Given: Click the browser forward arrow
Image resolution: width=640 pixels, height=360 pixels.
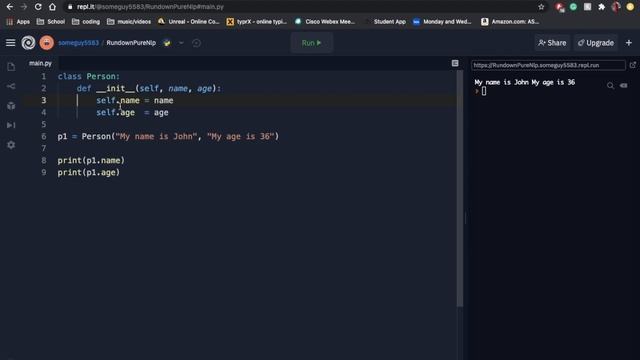Looking at the screenshot, I should pyautogui.click(x=24, y=7).
